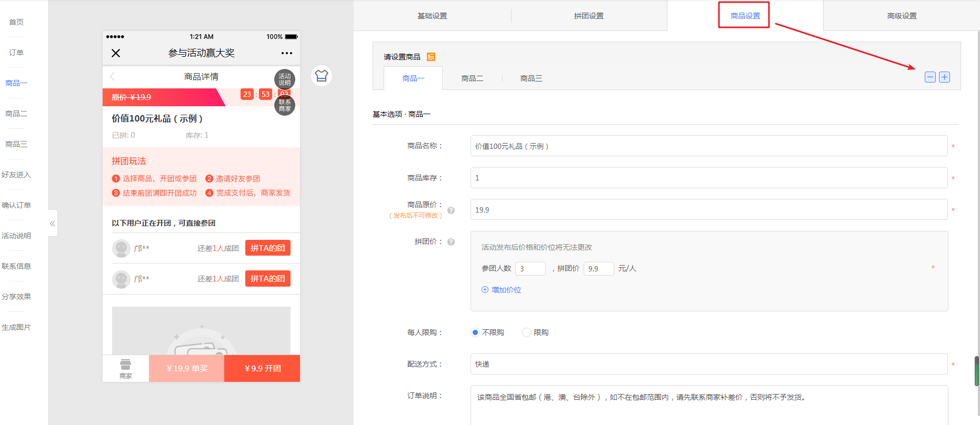Tap the 活动说明 round badge
The width and height of the screenshot is (980, 425).
tap(285, 79)
